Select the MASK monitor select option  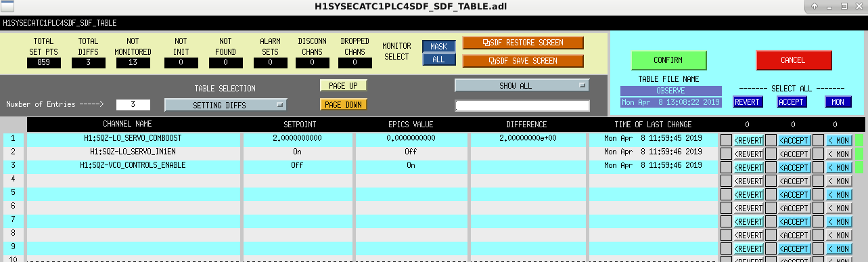pos(439,47)
